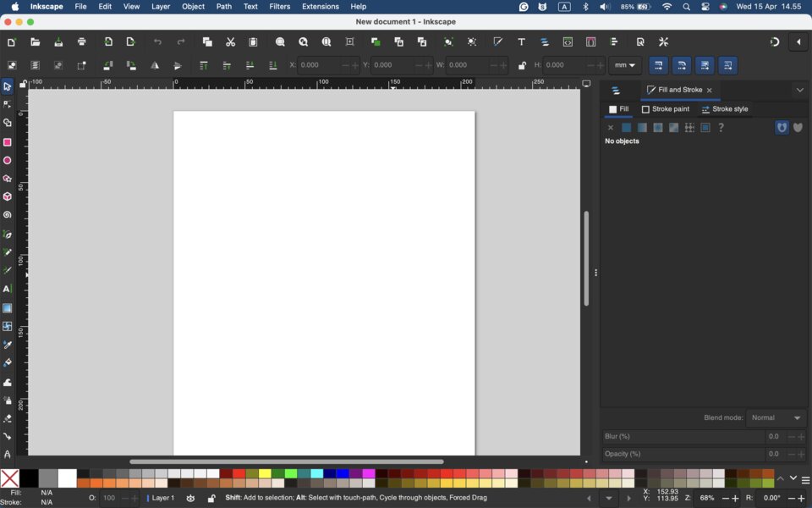Open the mm units dropdown
This screenshot has width=812, height=508.
tap(625, 65)
